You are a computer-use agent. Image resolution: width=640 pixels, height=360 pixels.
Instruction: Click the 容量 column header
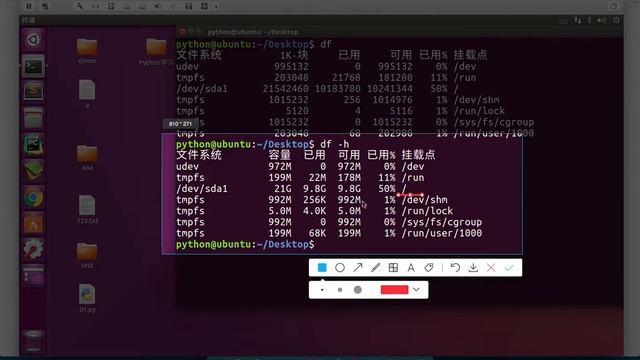click(x=280, y=155)
